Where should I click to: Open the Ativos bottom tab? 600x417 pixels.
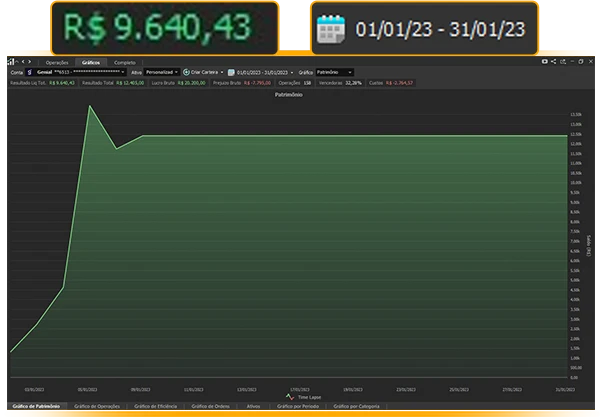[x=253, y=406]
